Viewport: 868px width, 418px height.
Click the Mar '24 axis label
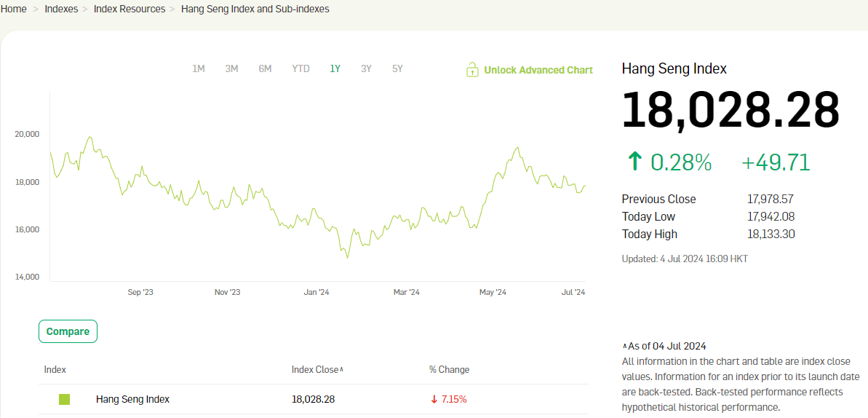(x=406, y=292)
